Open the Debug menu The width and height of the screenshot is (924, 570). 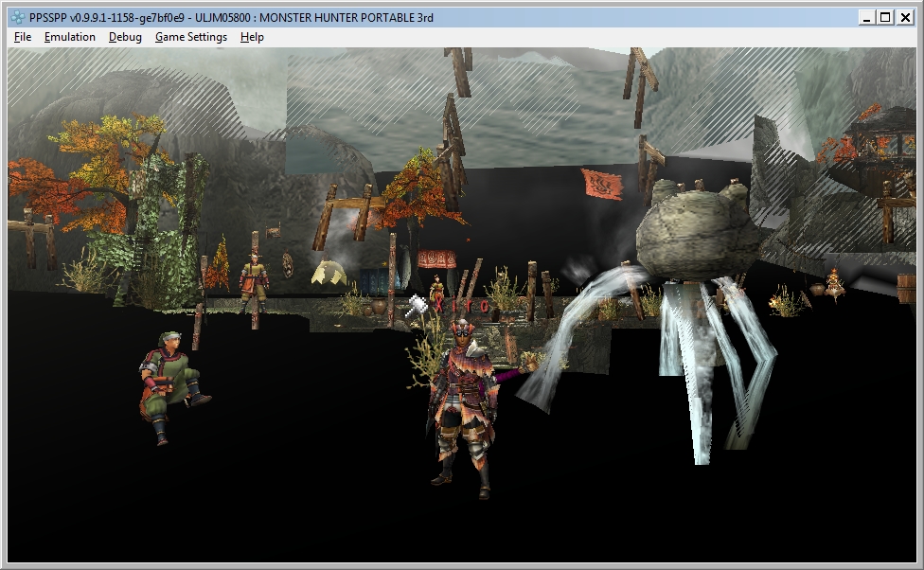[x=125, y=37]
